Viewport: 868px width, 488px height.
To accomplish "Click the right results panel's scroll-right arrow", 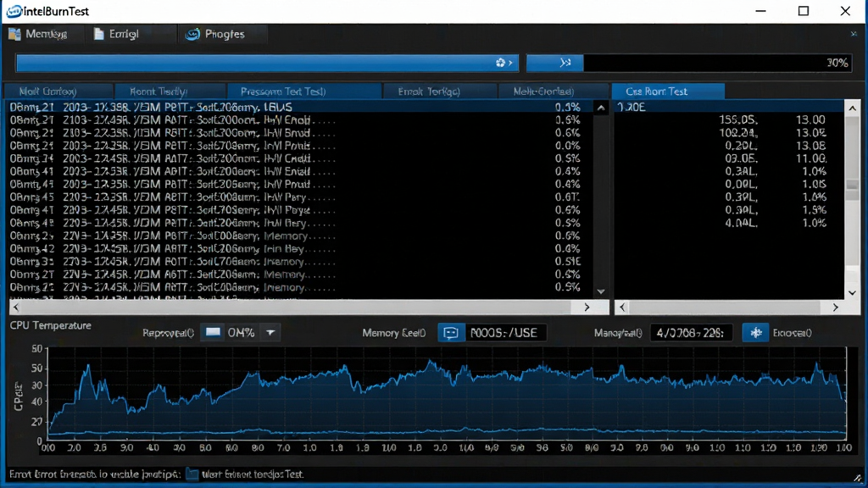I will [835, 307].
